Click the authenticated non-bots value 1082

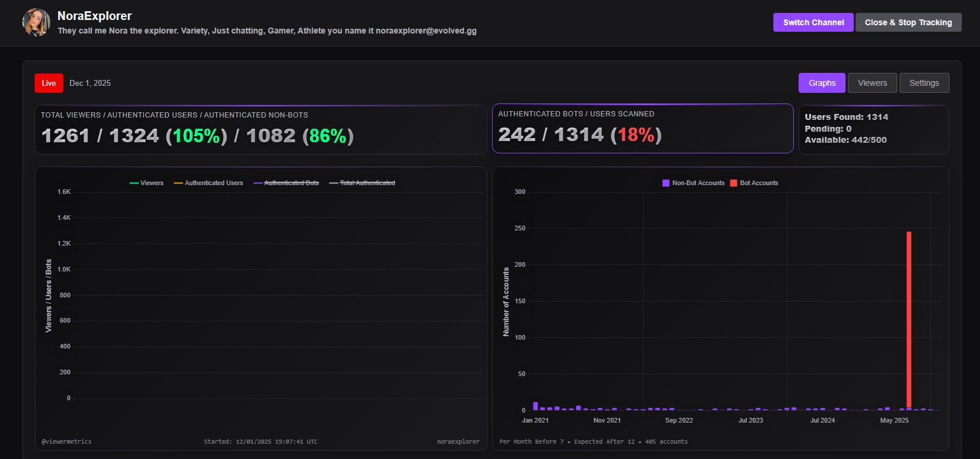271,136
